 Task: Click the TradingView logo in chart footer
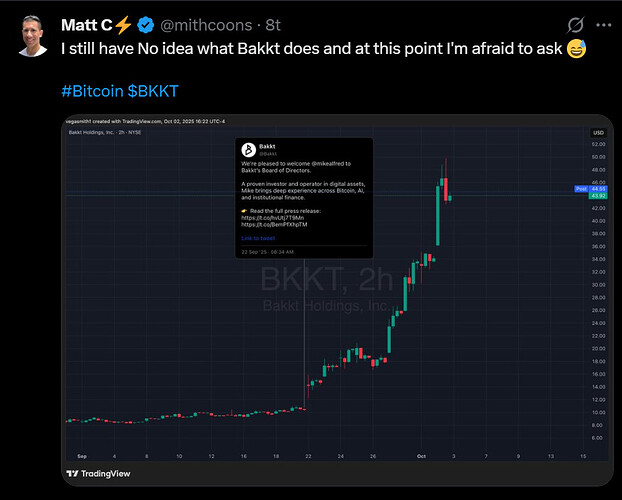(x=98, y=473)
